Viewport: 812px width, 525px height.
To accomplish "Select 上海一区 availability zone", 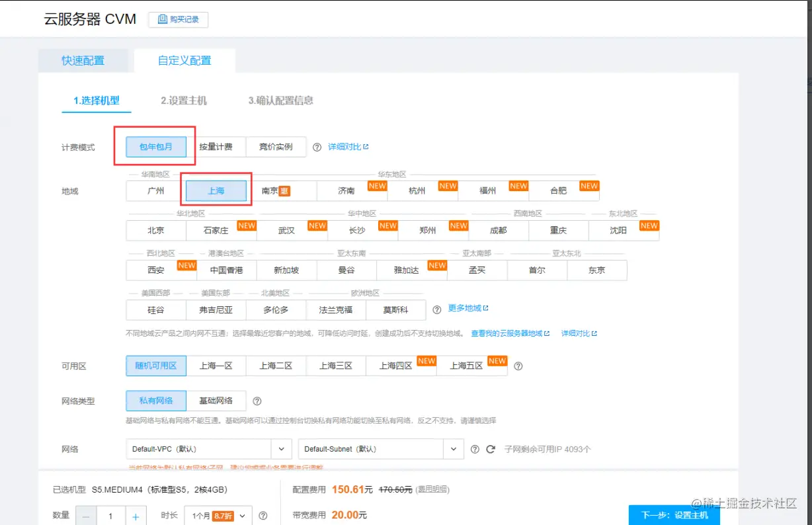I will (x=216, y=366).
